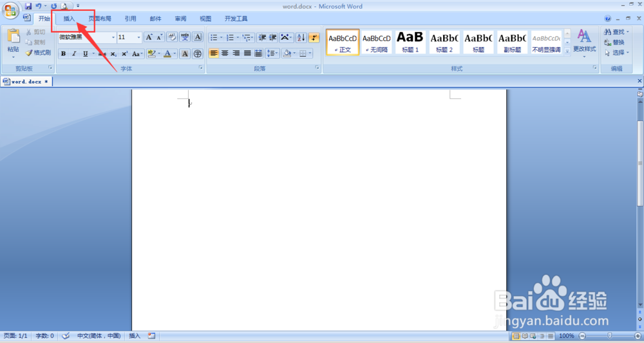Toggle underline formatting
644x343 pixels.
(x=85, y=54)
